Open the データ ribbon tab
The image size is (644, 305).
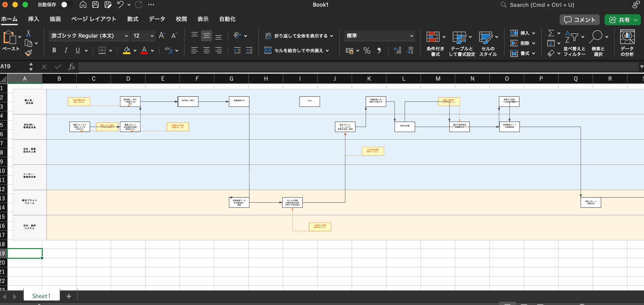point(157,19)
